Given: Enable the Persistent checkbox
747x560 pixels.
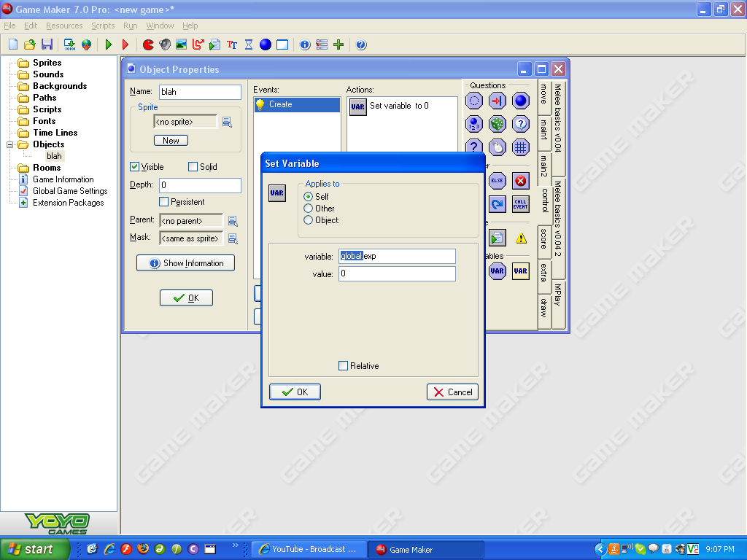Looking at the screenshot, I should point(164,202).
